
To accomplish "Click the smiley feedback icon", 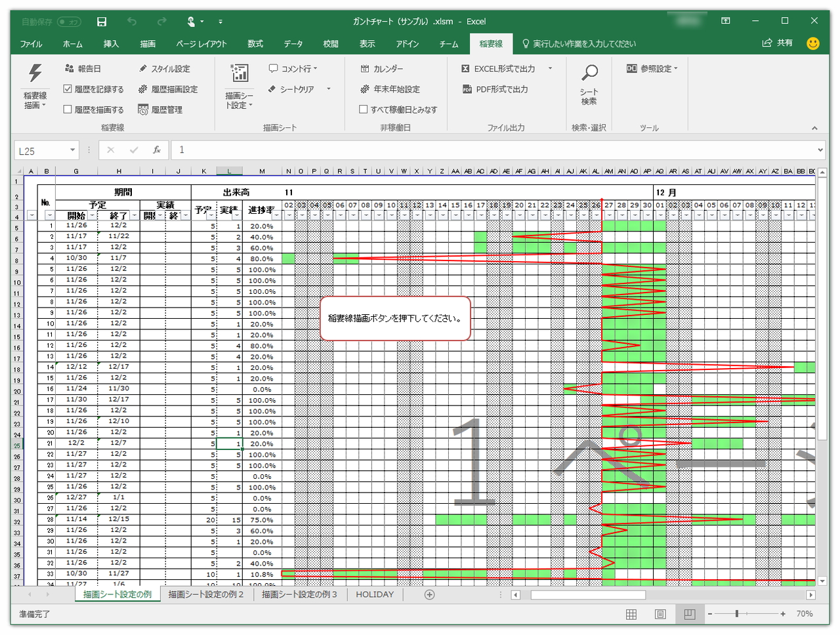I will pyautogui.click(x=813, y=43).
